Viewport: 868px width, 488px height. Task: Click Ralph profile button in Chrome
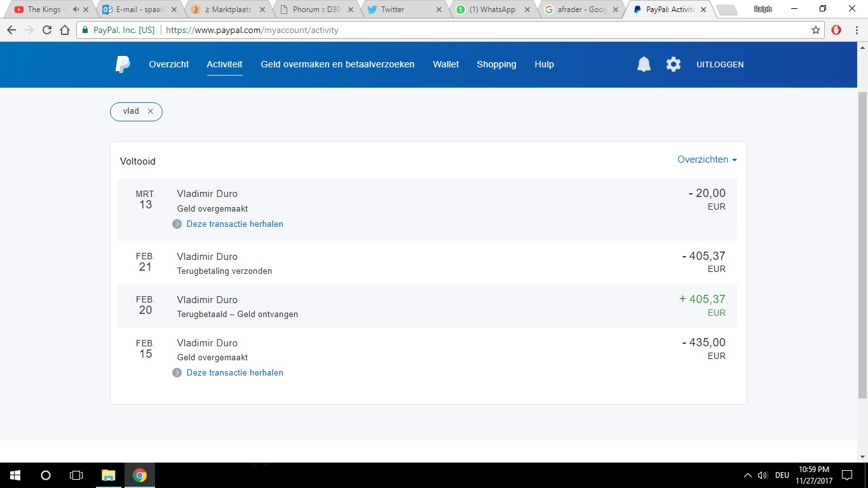(x=763, y=10)
